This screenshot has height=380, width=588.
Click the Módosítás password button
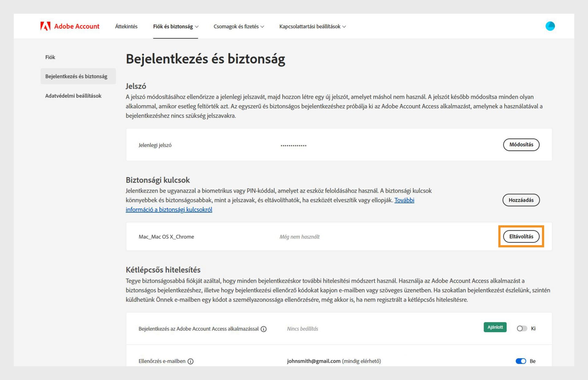tap(521, 145)
